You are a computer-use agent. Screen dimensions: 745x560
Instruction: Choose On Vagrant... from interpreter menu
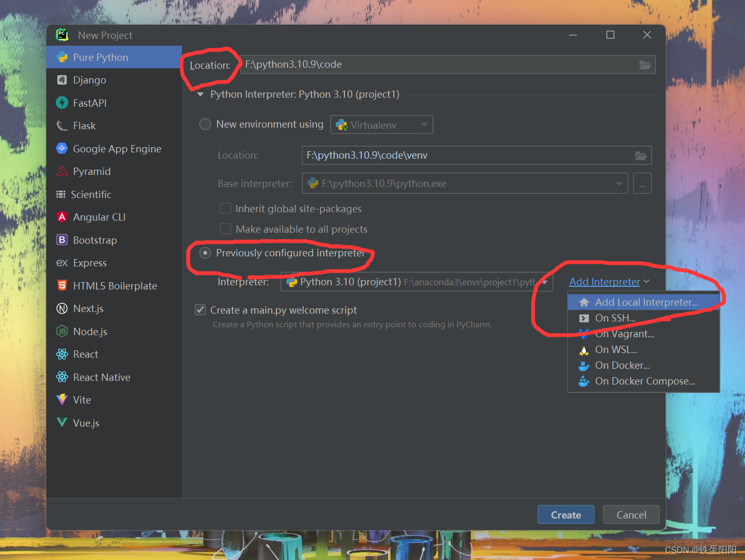[644, 334]
